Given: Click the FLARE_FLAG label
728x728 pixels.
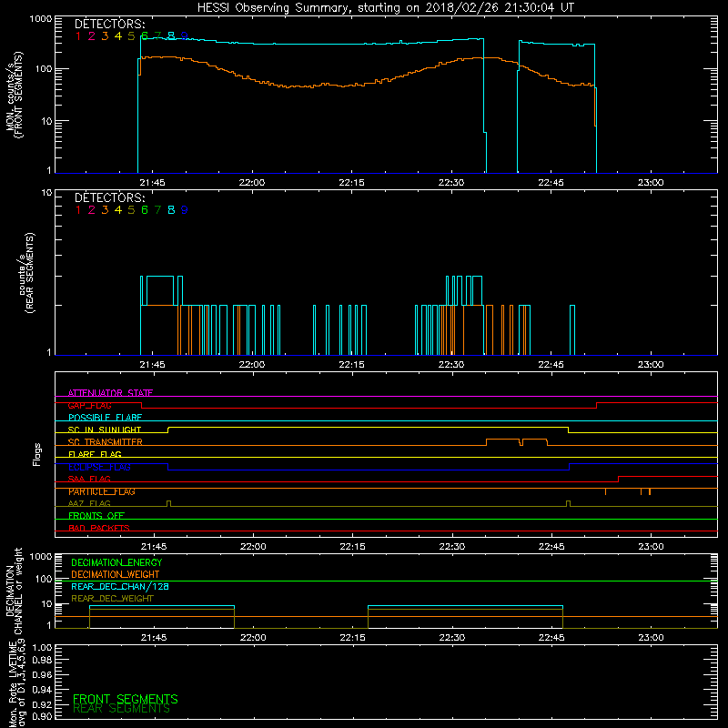Looking at the screenshot, I should [x=95, y=454].
